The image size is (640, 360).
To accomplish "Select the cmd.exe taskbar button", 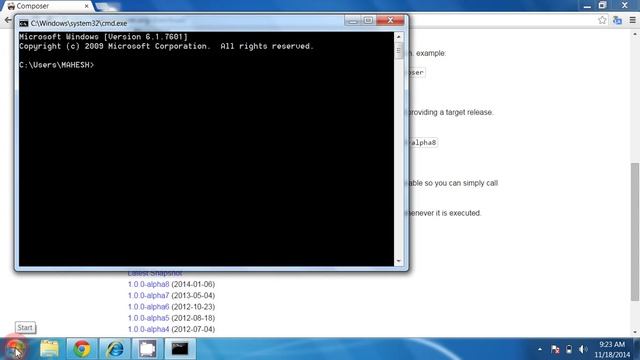I will pos(180,349).
